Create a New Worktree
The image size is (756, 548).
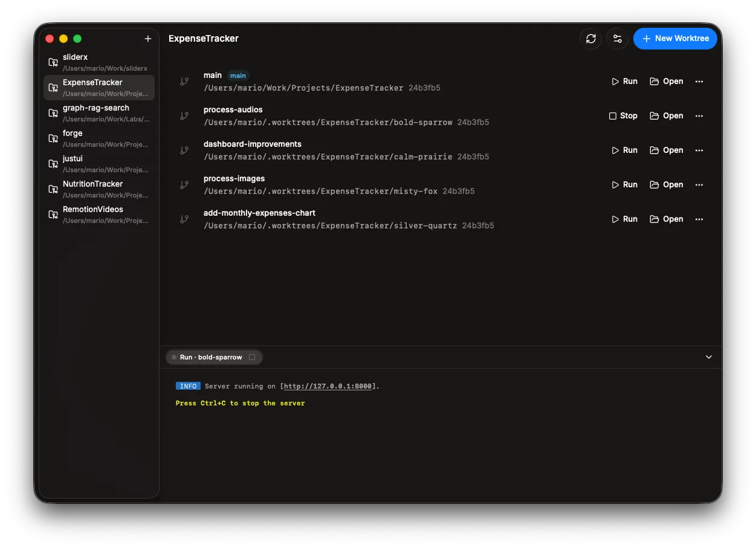click(x=675, y=39)
